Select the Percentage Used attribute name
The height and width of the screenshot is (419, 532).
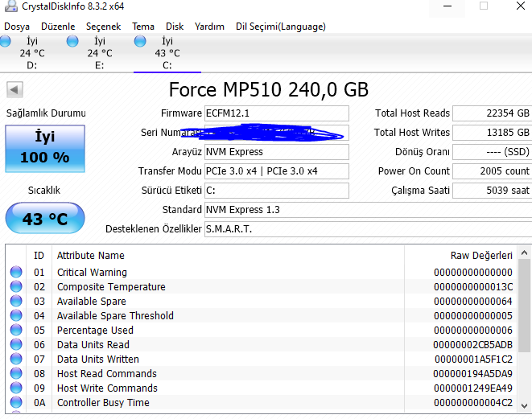[95, 331]
